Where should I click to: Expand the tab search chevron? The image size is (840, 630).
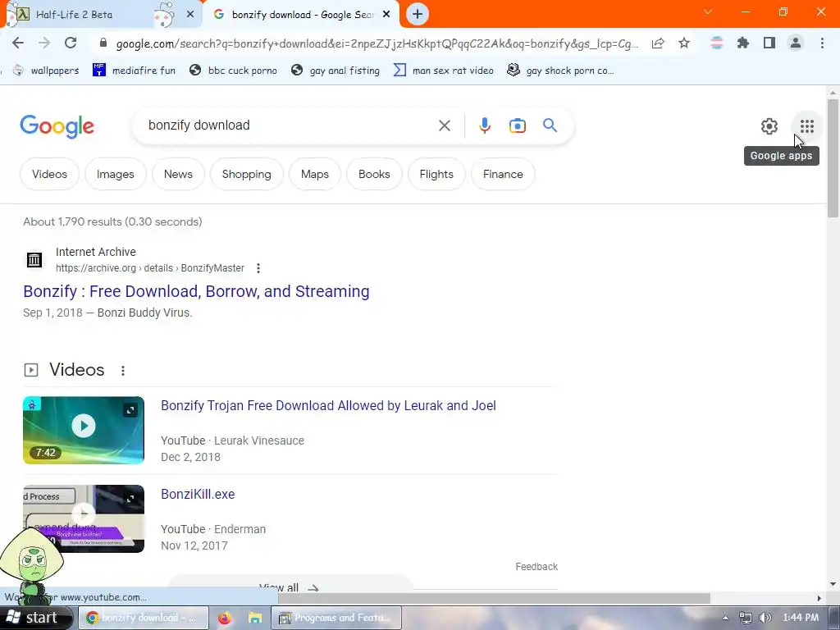(x=708, y=11)
